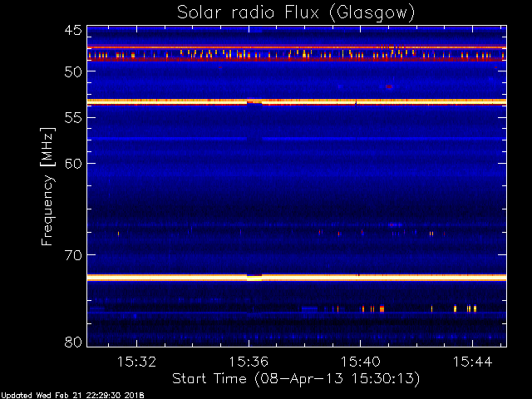Image resolution: width=532 pixels, height=399 pixels.
Task: Click the '70' frequency tick label
Action: pyautogui.click(x=73, y=255)
